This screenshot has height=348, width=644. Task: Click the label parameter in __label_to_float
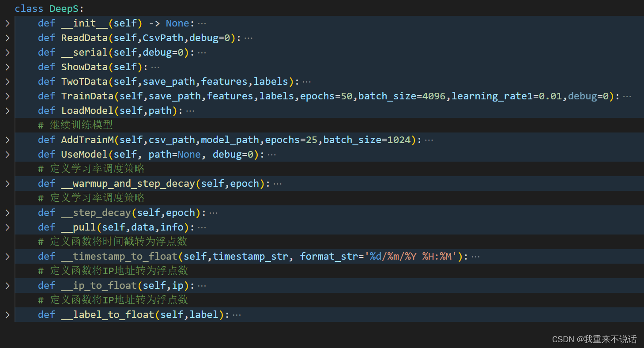tap(204, 315)
